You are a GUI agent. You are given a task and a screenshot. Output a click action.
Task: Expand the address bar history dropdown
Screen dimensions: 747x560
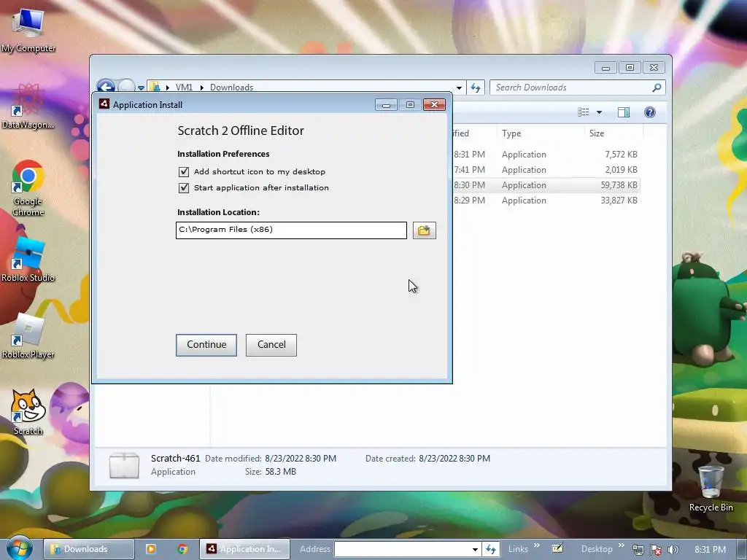[x=459, y=88]
